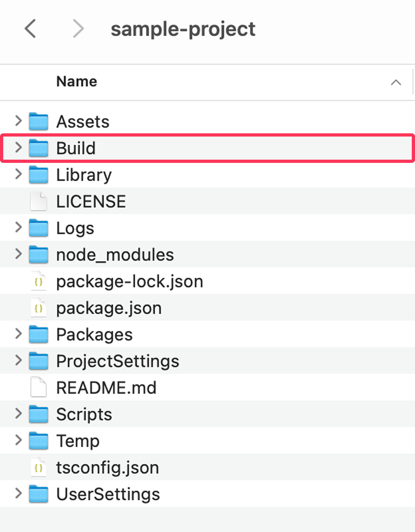The image size is (415, 532).
Task: Click the forward navigation arrow
Action: click(x=78, y=29)
